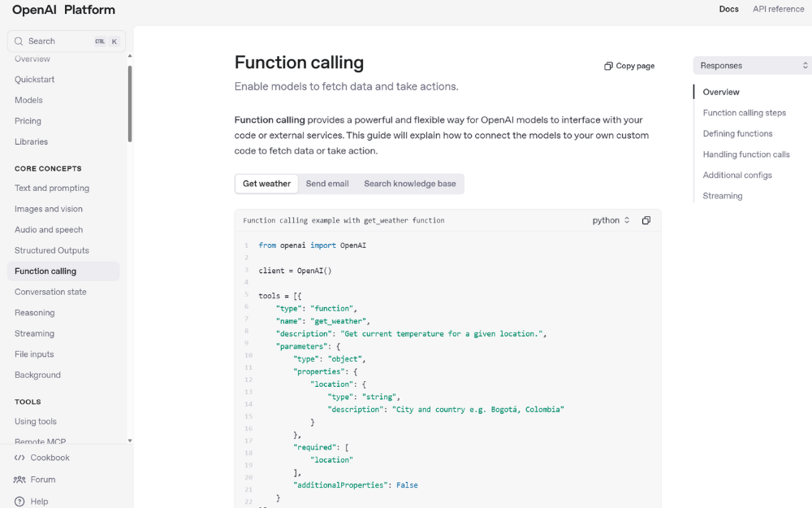Click the Copy page icon
Screen dimensions: 812x508
[x=608, y=66]
